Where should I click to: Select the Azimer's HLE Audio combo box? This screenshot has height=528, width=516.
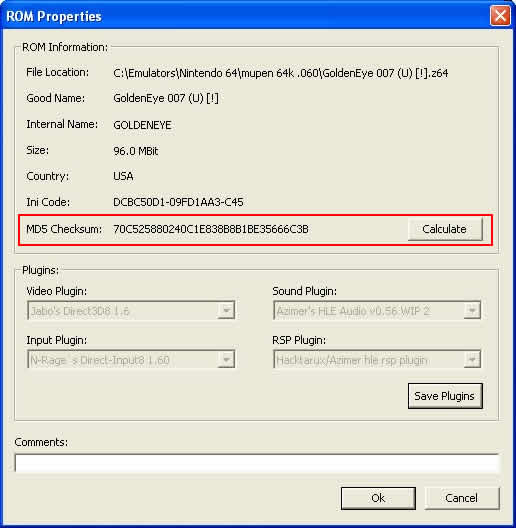377,310
